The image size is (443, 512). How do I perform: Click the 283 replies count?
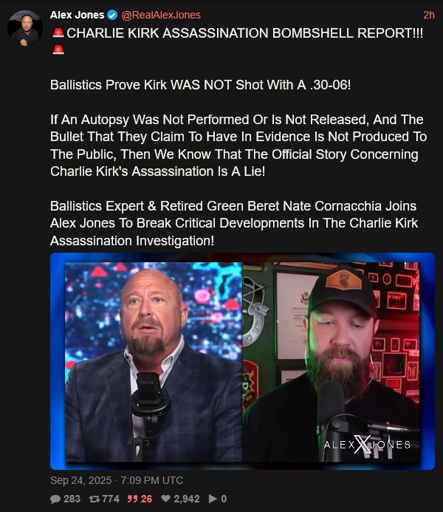[72, 499]
